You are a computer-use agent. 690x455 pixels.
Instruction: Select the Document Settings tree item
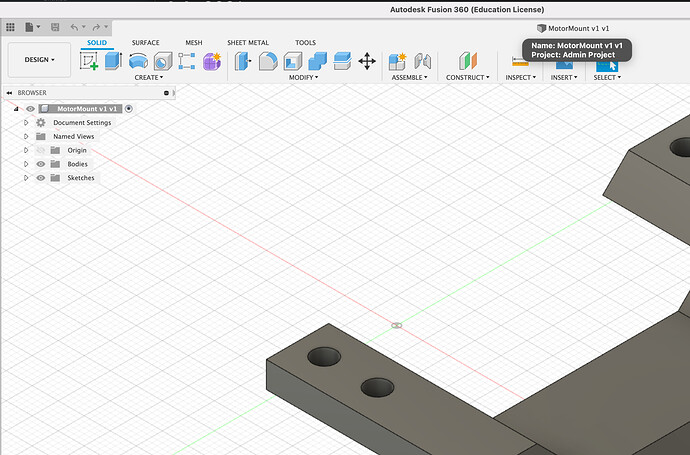tap(82, 122)
